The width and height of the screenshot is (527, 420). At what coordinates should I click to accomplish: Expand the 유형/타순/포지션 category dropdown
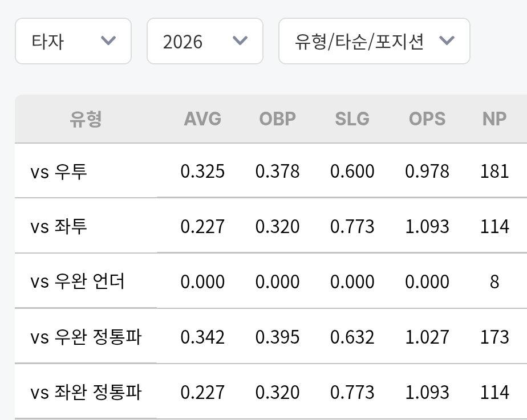(374, 41)
